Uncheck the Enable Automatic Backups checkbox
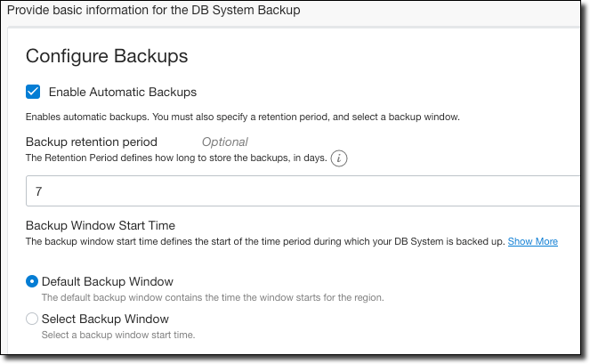590x364 pixels. pyautogui.click(x=33, y=92)
